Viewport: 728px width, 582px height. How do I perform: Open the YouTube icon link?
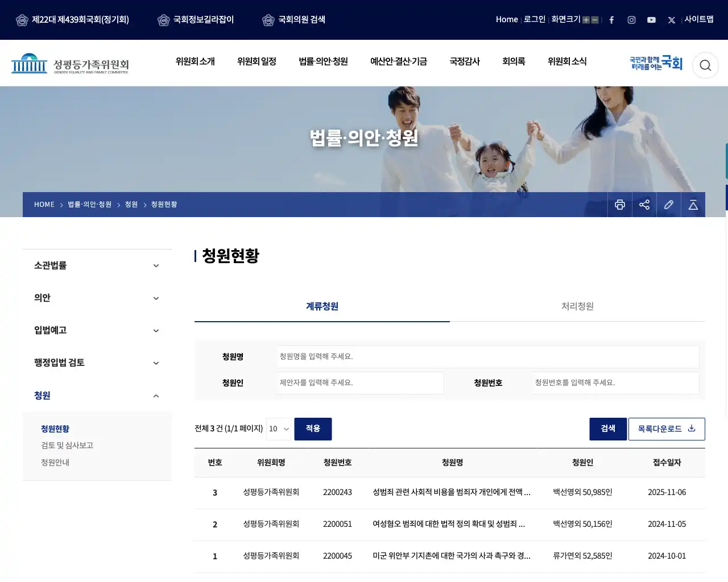[x=651, y=20]
